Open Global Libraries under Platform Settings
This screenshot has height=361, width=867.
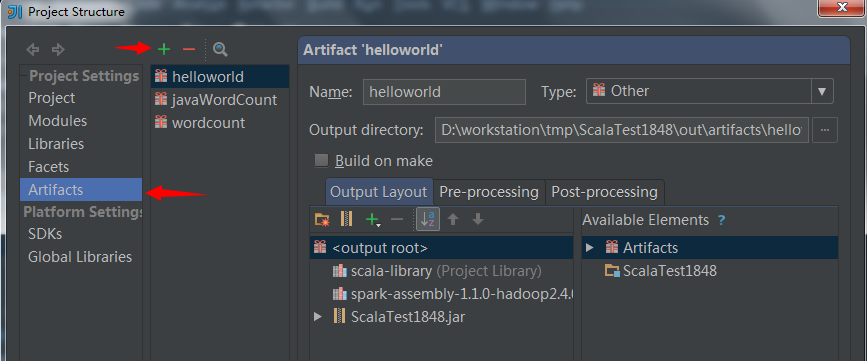81,257
